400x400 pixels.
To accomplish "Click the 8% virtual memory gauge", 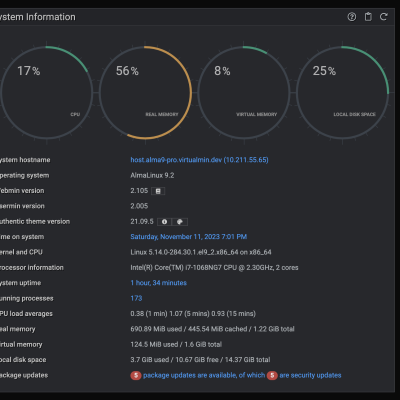I will coord(244,93).
